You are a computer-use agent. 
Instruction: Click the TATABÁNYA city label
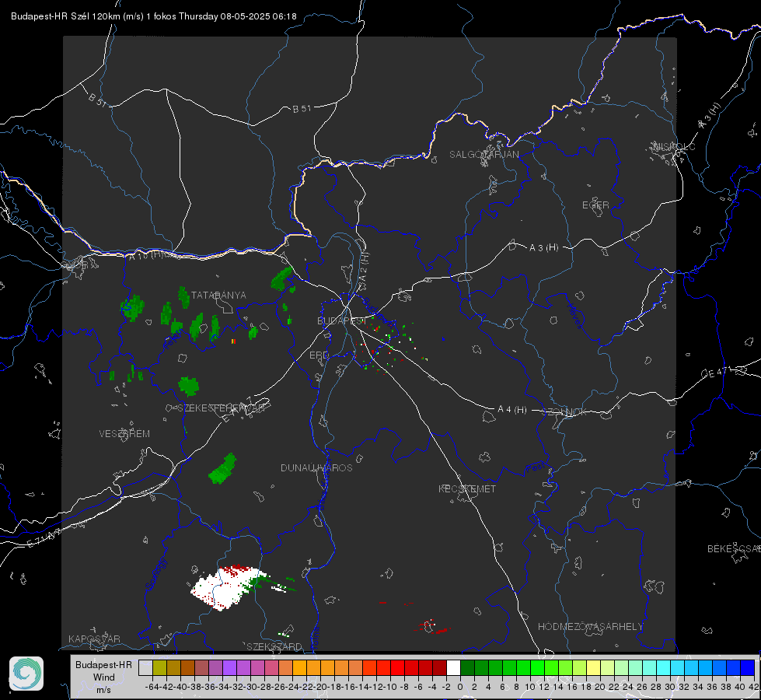pos(218,296)
